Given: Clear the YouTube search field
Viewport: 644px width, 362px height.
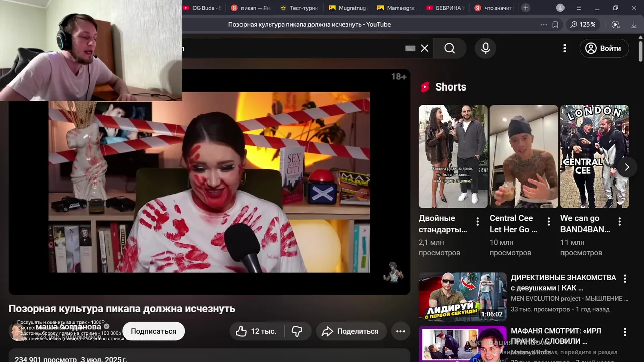Looking at the screenshot, I should tap(425, 48).
